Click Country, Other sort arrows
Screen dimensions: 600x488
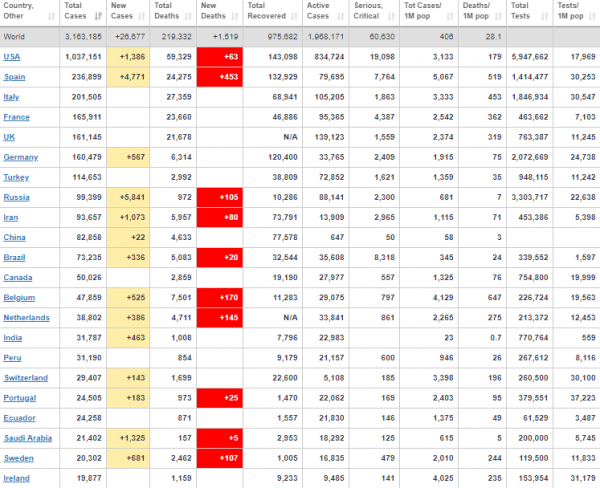coord(52,16)
